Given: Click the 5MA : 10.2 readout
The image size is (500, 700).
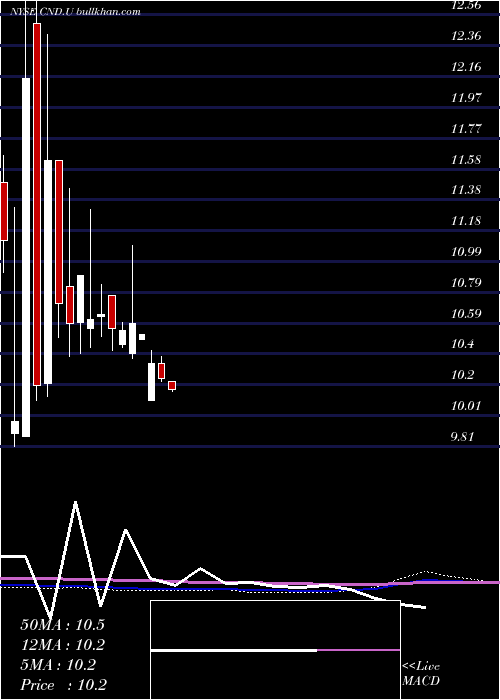Looking at the screenshot, I should pyautogui.click(x=58, y=665).
